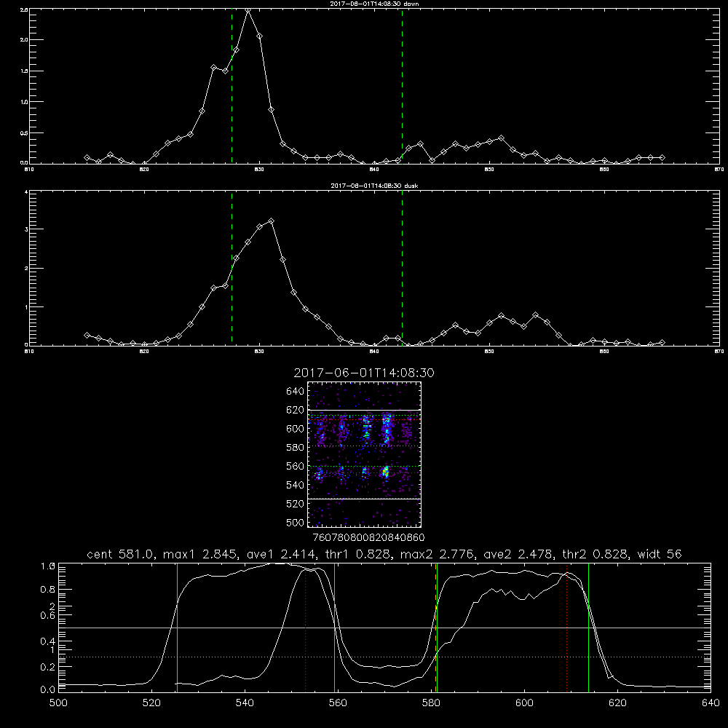Click the "870" x-axis label under dawn plot

(719, 170)
